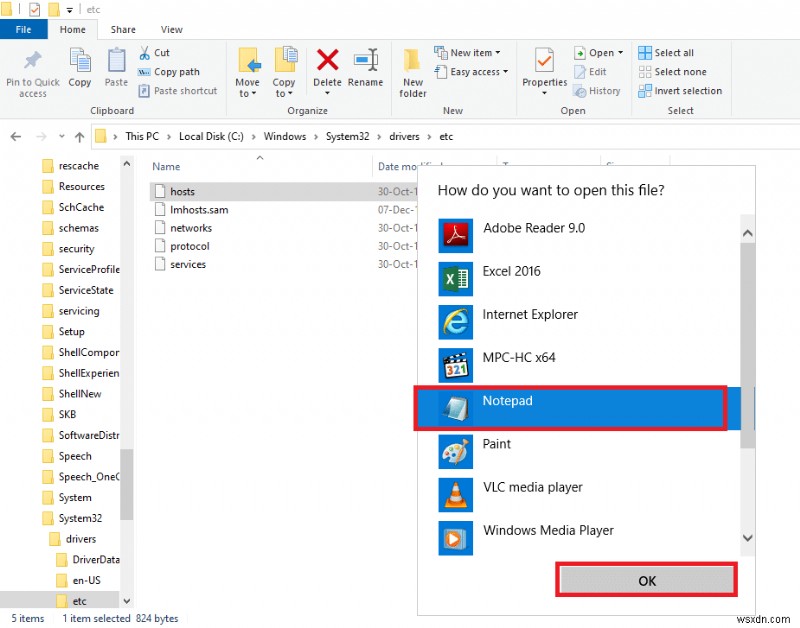Click Copy path in the ribbon
Screen dimensions: 800x628
click(x=169, y=72)
